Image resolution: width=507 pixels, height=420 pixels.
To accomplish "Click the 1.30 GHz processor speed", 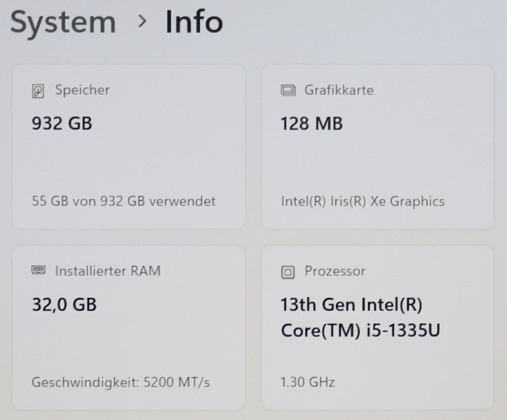I will point(308,382).
